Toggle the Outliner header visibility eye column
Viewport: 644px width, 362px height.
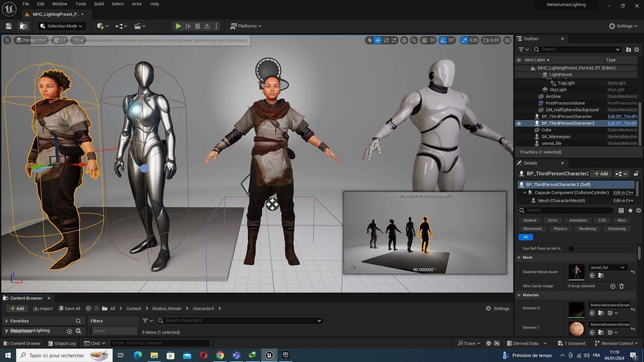click(x=519, y=60)
